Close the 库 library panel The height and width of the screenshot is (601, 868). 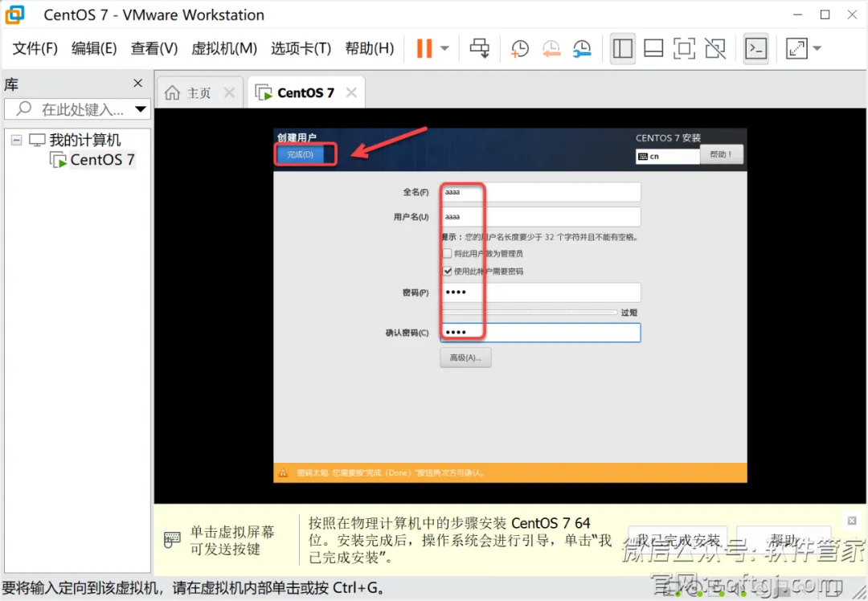pos(138,83)
